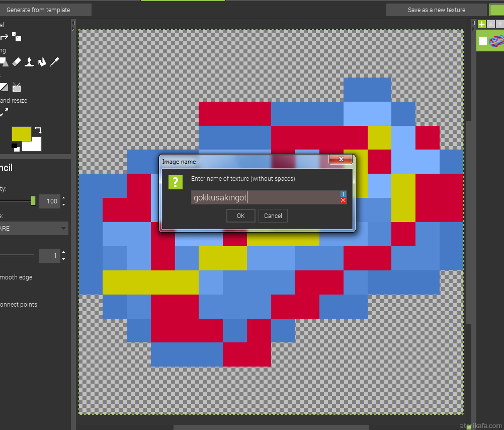Image resolution: width=504 pixels, height=430 pixels.
Task: Click Cancel in the Image name dialog
Action: (273, 216)
